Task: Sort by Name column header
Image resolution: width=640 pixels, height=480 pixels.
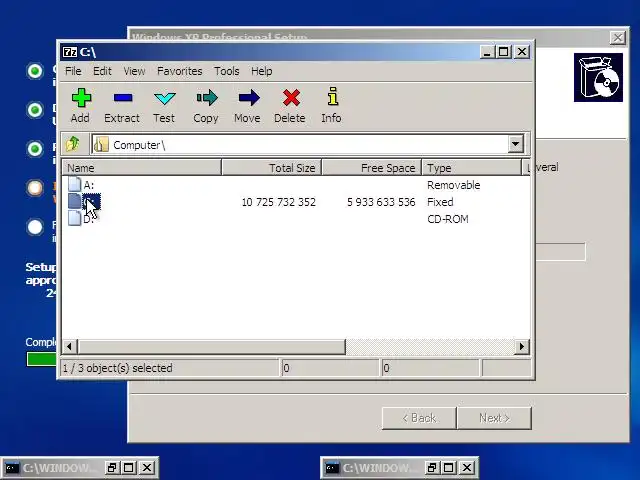Action: pyautogui.click(x=142, y=168)
